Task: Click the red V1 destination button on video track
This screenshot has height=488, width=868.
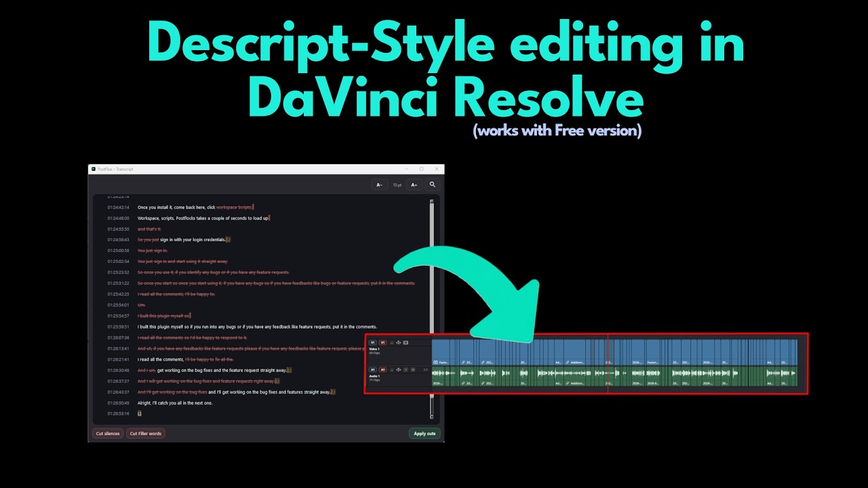Action: (382, 343)
